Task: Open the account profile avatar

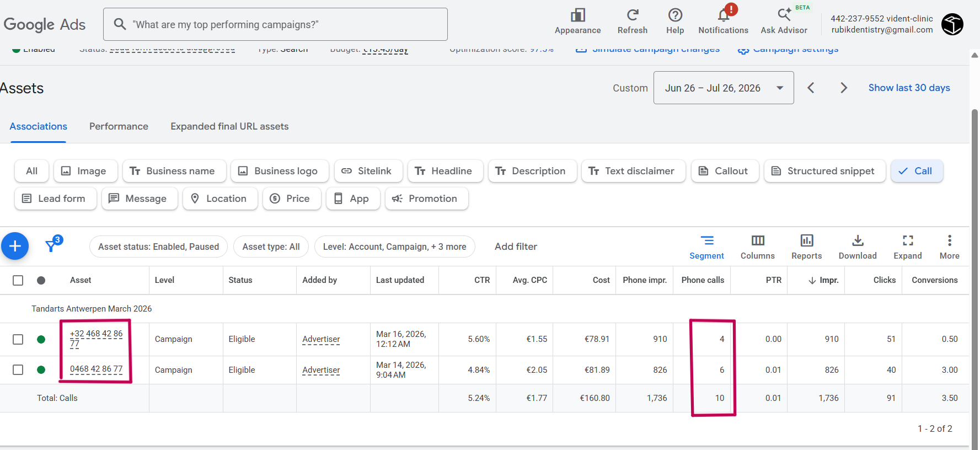Action: (x=952, y=24)
